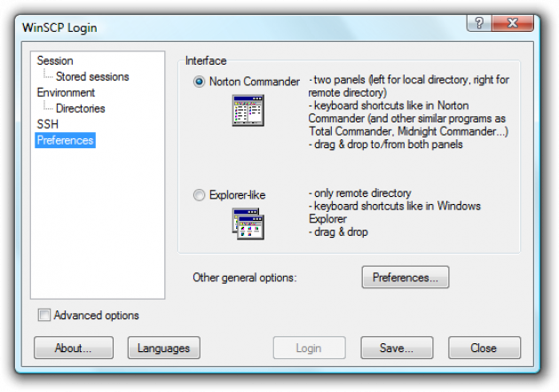Click the greyed-out Login button
Viewport: 559px width, 392px height.
pos(309,348)
